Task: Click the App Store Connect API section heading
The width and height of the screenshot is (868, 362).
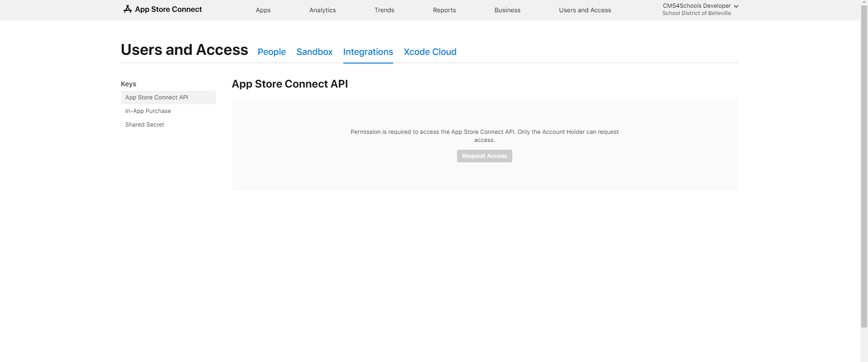Action: point(290,84)
